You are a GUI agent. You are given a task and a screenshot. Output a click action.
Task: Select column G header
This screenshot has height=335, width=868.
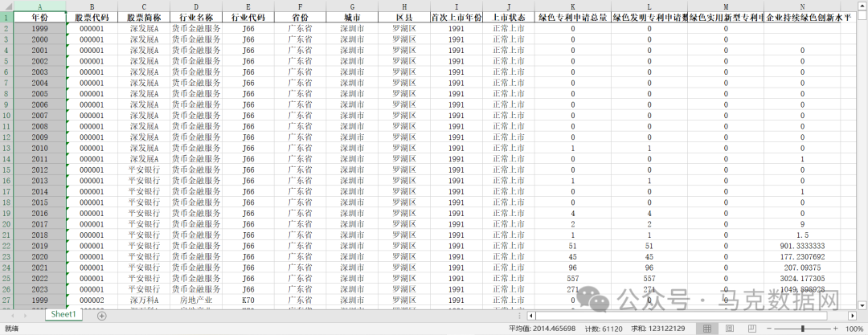click(x=352, y=6)
